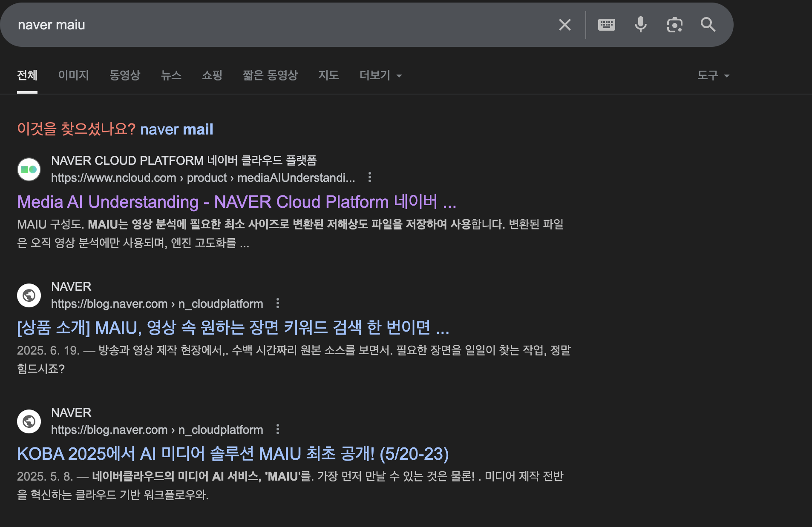Click the NAVER site name above the KOBA result

(x=71, y=412)
